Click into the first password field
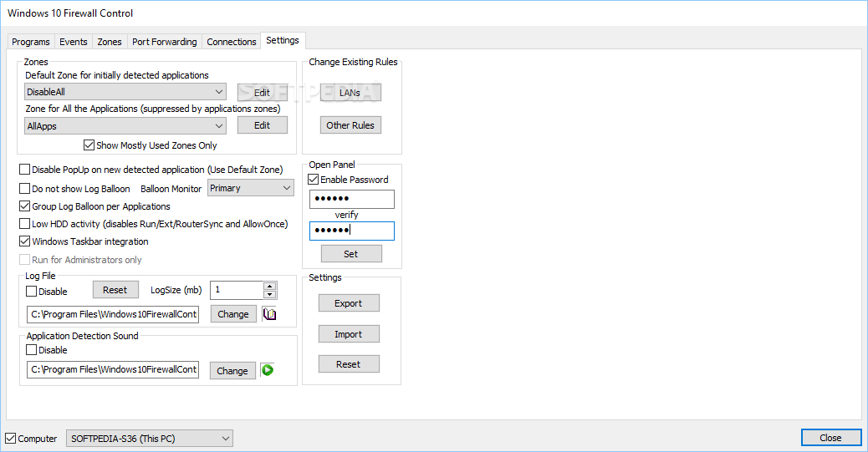The height and width of the screenshot is (452, 868). pos(352,199)
